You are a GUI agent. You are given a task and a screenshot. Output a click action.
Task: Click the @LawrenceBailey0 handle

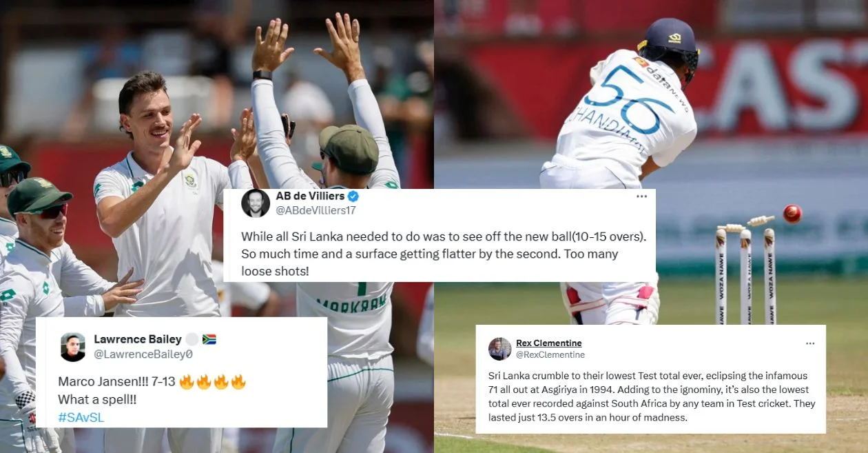143,354
